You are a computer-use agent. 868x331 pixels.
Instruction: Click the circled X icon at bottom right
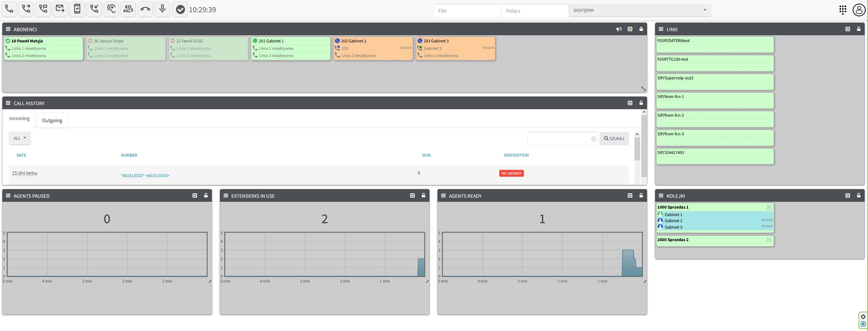(x=863, y=317)
